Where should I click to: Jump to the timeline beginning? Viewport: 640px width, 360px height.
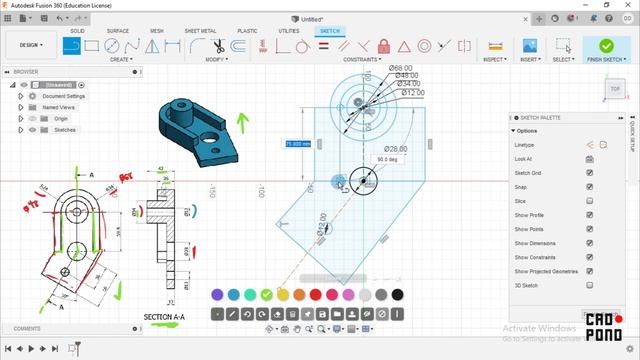[8, 349]
